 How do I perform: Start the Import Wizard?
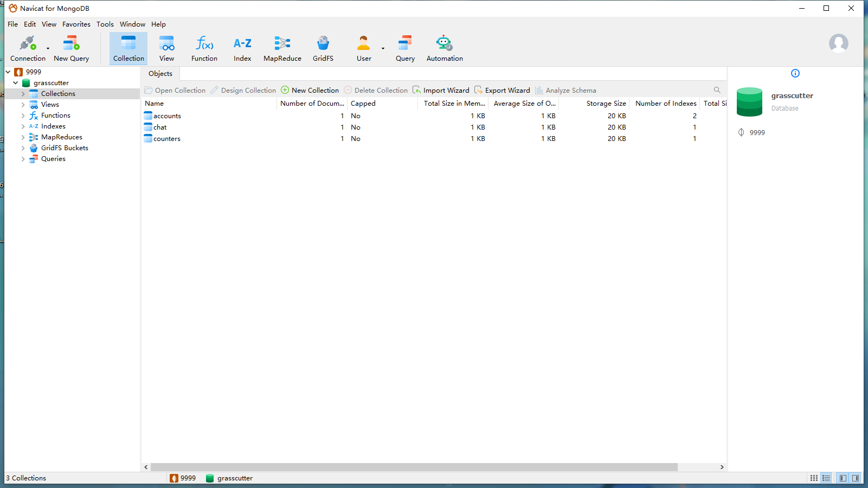441,91
